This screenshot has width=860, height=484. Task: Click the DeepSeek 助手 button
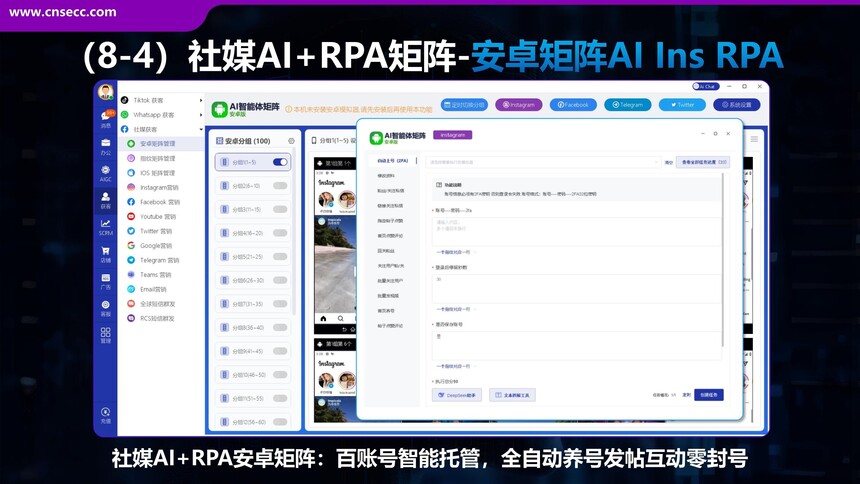click(457, 395)
